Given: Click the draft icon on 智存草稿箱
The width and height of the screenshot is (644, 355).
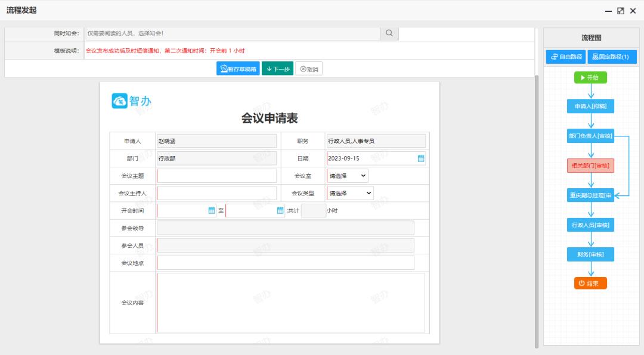Looking at the screenshot, I should [x=224, y=68].
